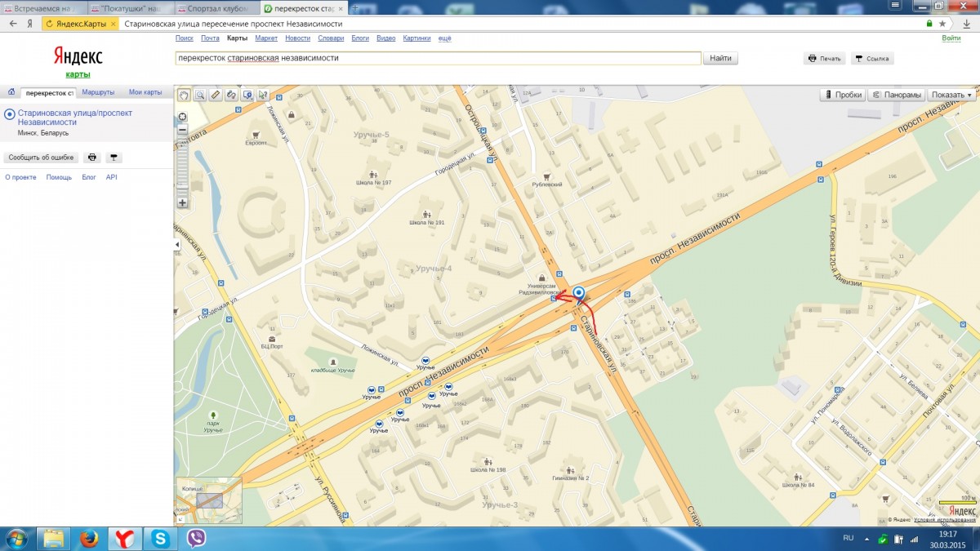This screenshot has height=551, width=980.
Task: Click the link signpost icon in the left panel
Action: (x=114, y=158)
